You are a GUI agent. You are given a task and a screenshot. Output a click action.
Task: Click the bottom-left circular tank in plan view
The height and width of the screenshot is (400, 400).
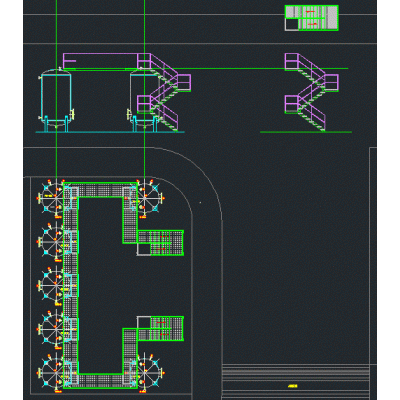point(51,371)
